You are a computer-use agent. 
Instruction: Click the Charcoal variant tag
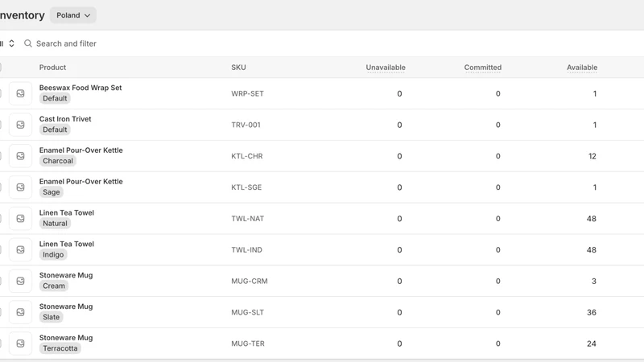tap(58, 161)
